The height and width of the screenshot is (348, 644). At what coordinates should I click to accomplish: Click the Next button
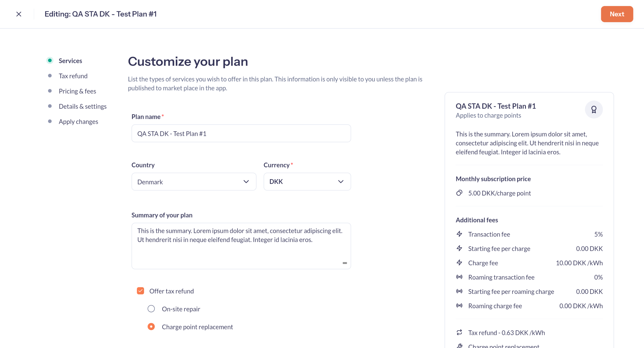[x=617, y=14]
